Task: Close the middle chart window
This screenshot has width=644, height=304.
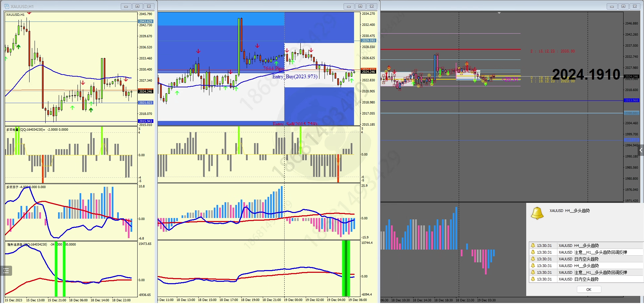Action: [x=371, y=6]
